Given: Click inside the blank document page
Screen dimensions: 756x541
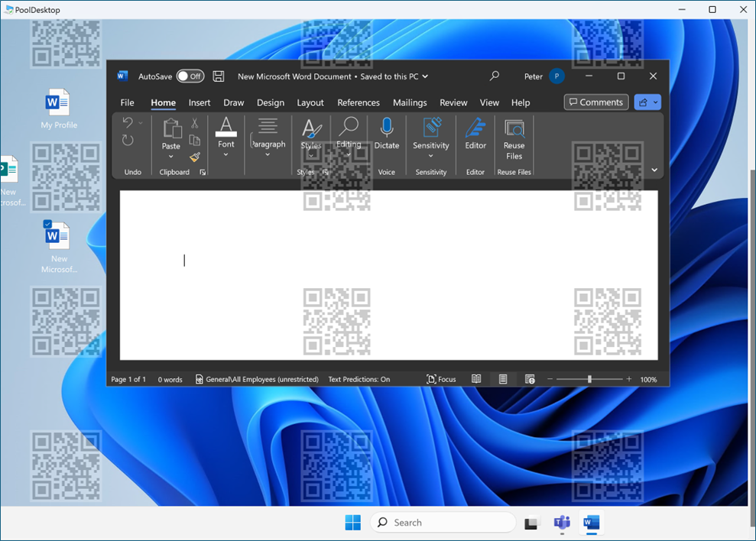Looking at the screenshot, I should (x=388, y=275).
